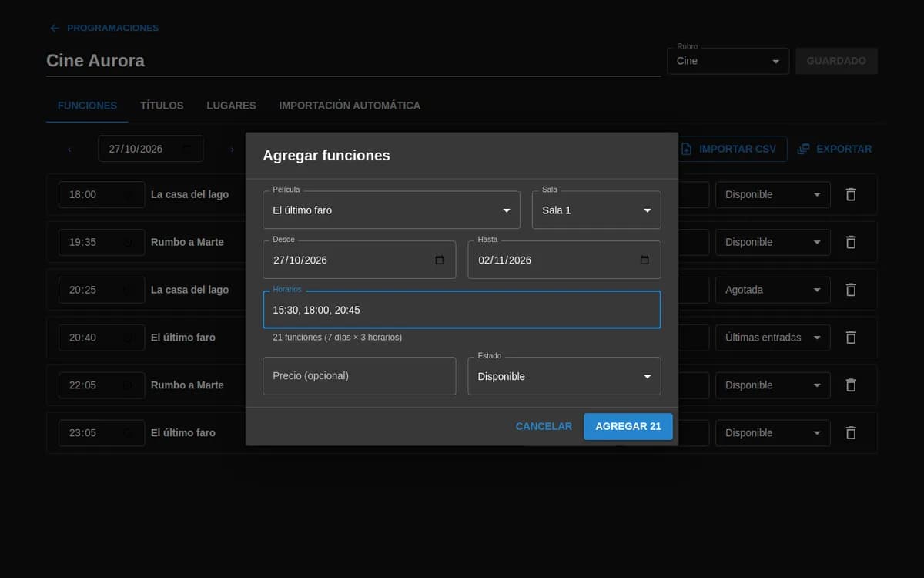
Task: Switch to the Títulos tab
Action: click(162, 106)
